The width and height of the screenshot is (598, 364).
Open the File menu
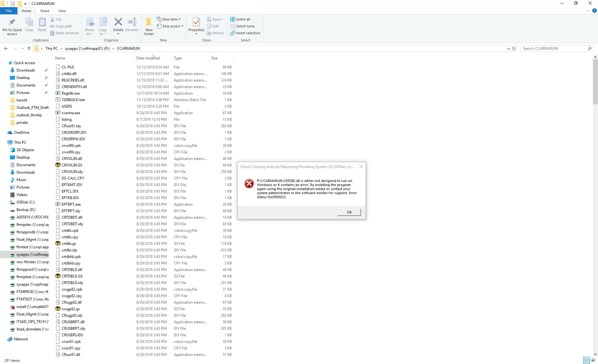click(9, 11)
